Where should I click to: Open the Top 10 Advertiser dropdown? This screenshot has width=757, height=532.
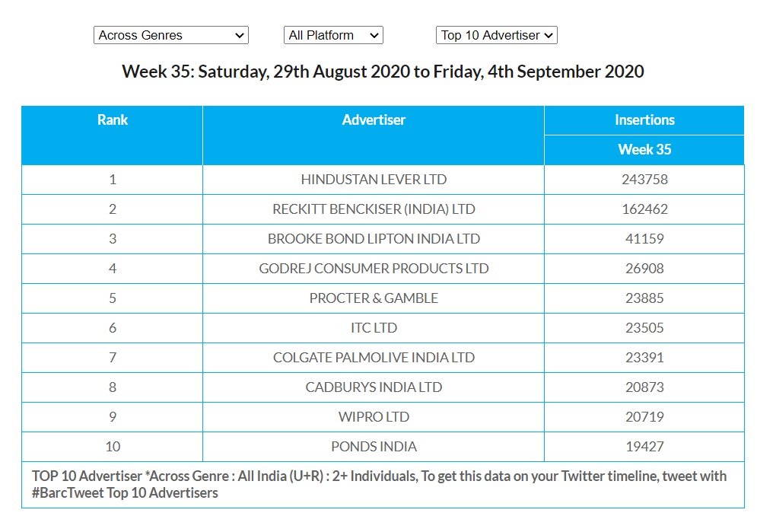click(497, 35)
